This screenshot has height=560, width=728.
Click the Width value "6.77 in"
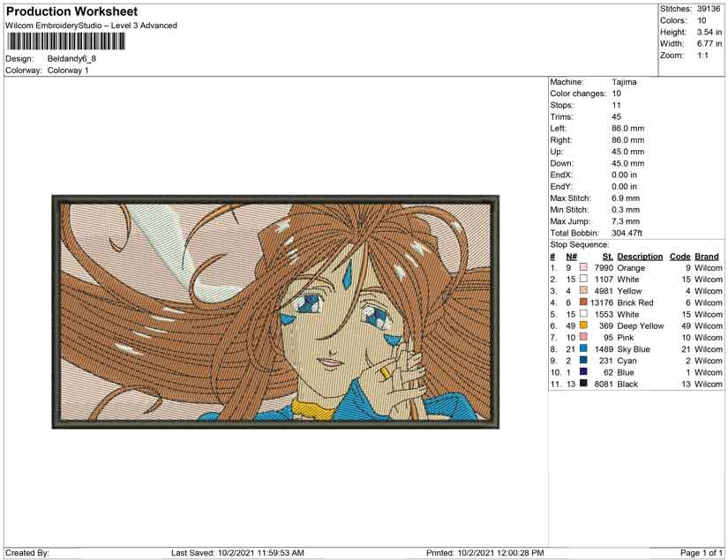(709, 43)
